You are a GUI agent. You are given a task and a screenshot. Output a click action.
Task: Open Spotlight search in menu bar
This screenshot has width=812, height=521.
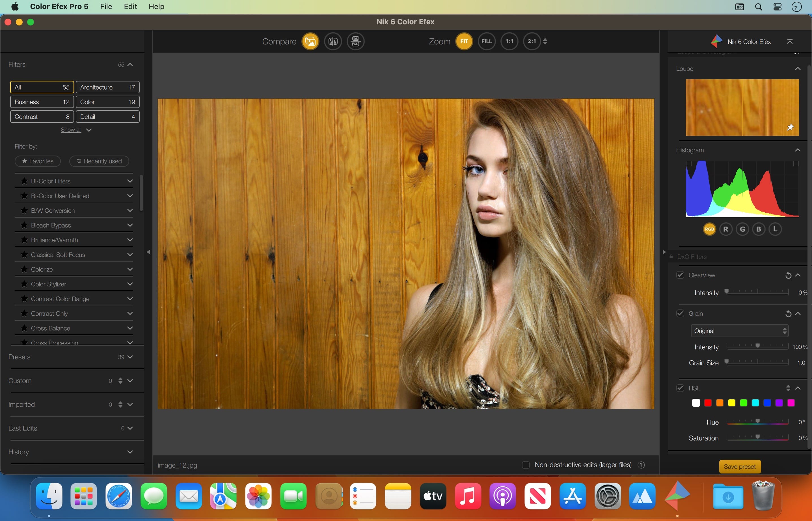click(x=759, y=7)
